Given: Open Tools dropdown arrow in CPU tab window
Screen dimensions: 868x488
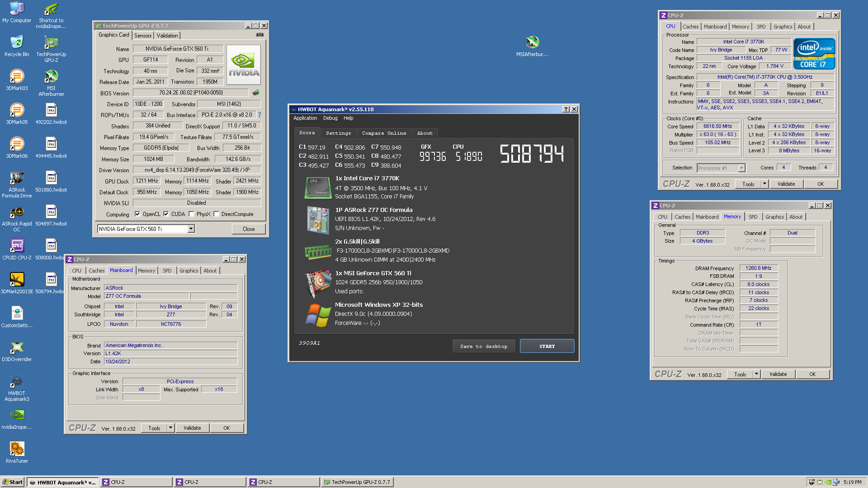Looking at the screenshot, I should click(764, 184).
